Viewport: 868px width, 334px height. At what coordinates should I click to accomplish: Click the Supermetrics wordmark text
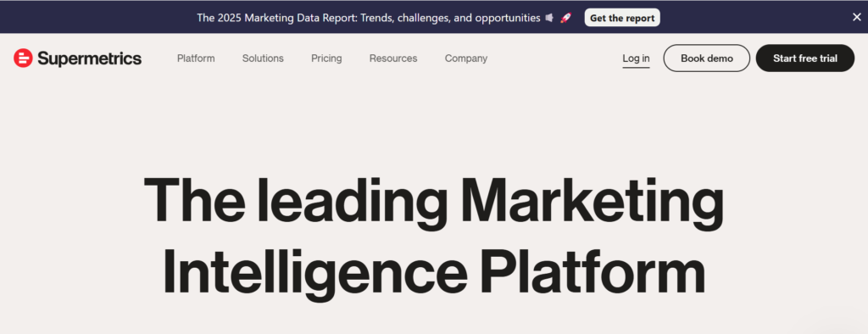point(90,58)
